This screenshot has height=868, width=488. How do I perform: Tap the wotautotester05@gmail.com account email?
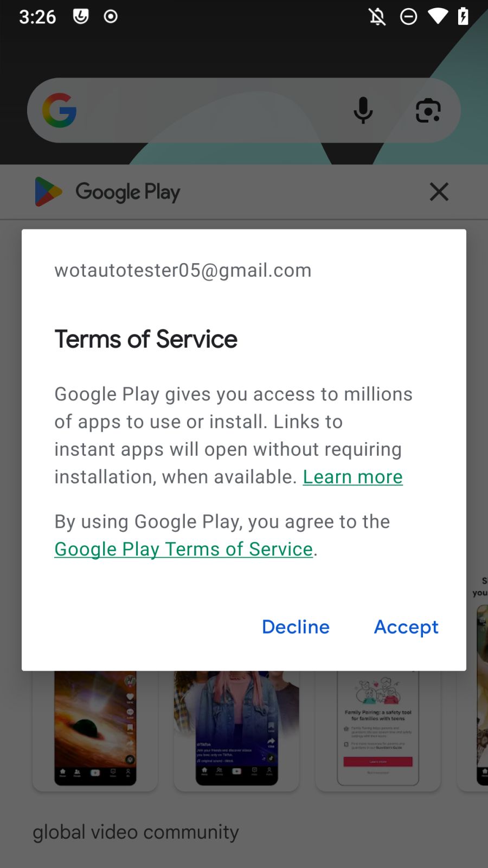183,270
